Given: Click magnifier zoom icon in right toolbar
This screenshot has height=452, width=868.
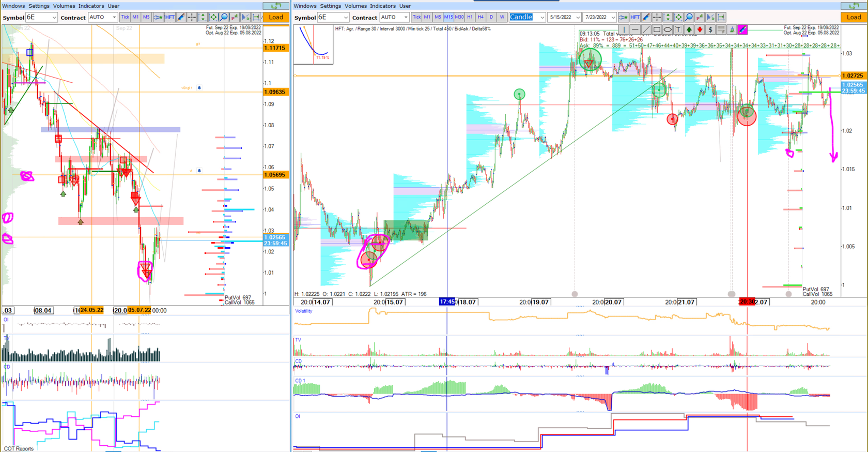Looking at the screenshot, I should [x=689, y=17].
